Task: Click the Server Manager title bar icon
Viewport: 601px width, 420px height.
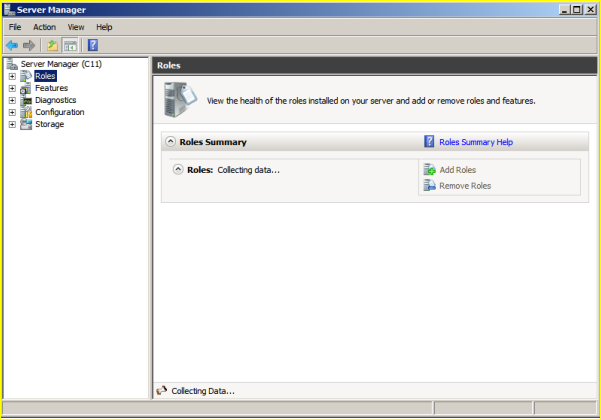Action: tap(10, 9)
